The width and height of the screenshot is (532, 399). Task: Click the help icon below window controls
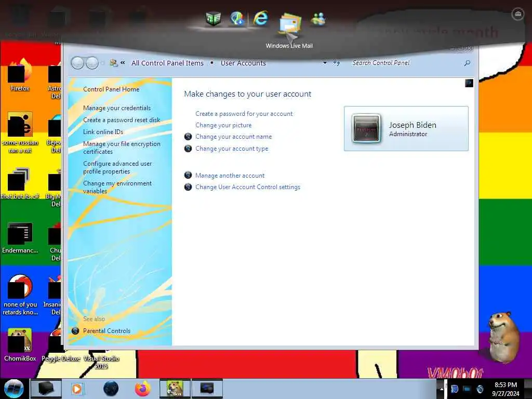click(x=469, y=83)
